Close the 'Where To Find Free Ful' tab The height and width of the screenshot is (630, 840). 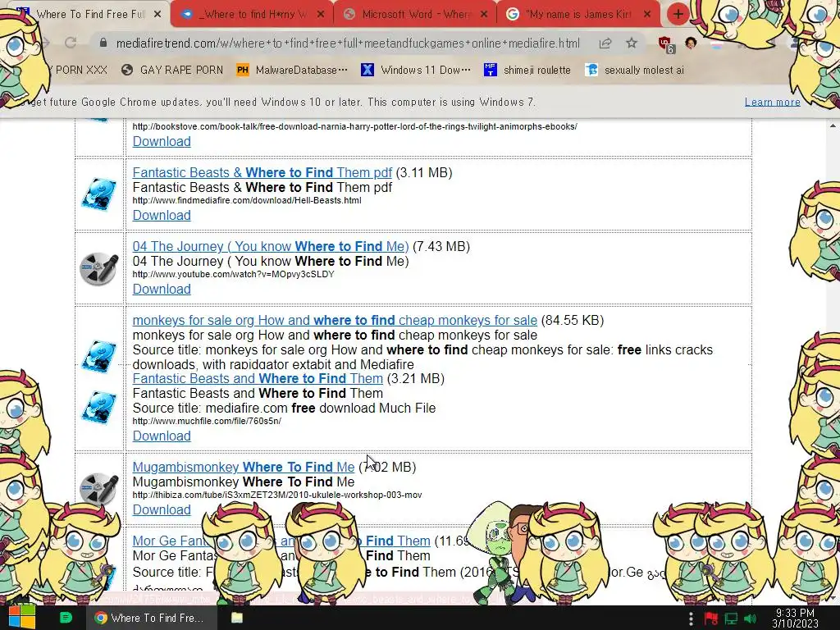pos(157,14)
